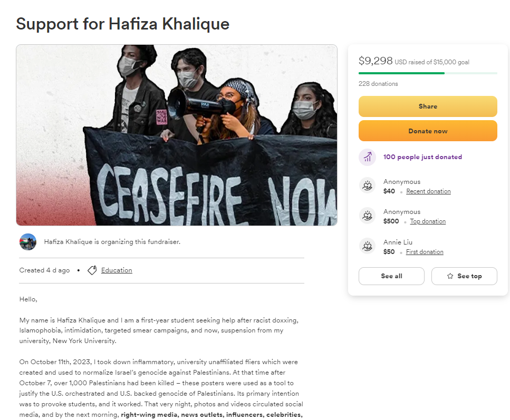
Task: Click the heart-hands icon beside the $40 donation
Action: pyautogui.click(x=367, y=185)
